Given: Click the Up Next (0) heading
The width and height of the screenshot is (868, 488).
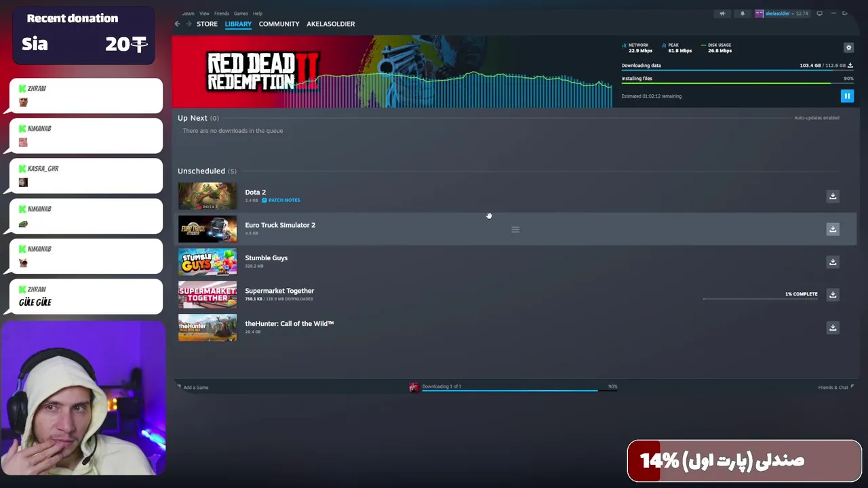Looking at the screenshot, I should point(198,118).
